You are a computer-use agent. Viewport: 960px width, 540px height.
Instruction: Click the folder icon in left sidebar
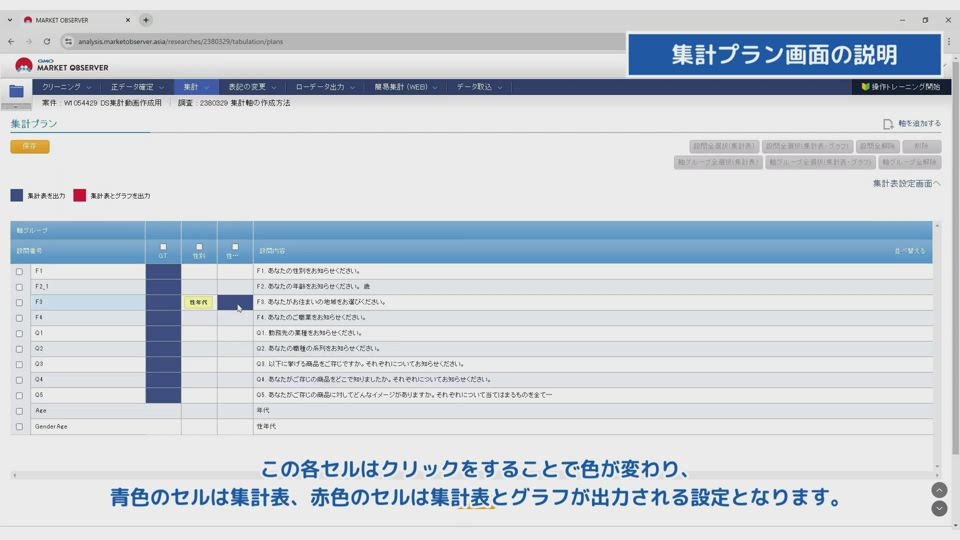16,91
